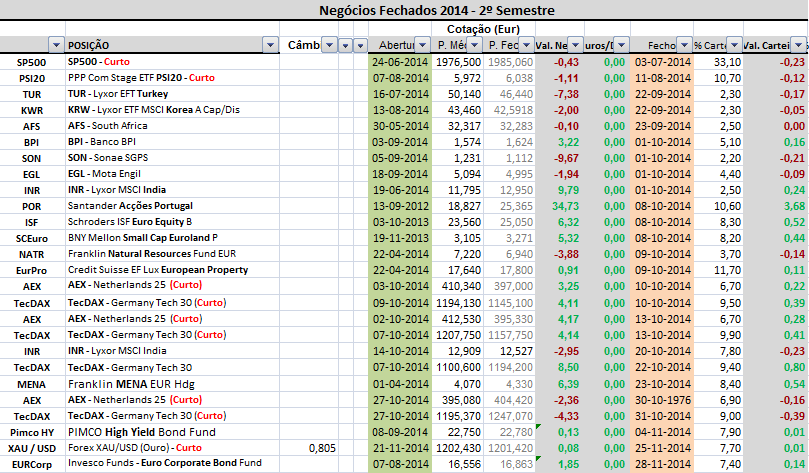The image size is (809, 473).
Task: Expand the % Carte column filter arrow
Action: [x=734, y=45]
